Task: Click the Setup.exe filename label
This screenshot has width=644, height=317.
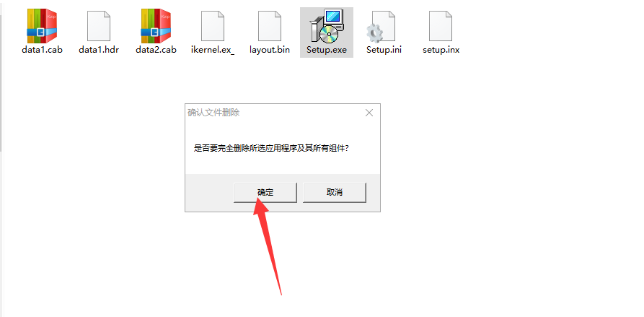Action: point(327,50)
